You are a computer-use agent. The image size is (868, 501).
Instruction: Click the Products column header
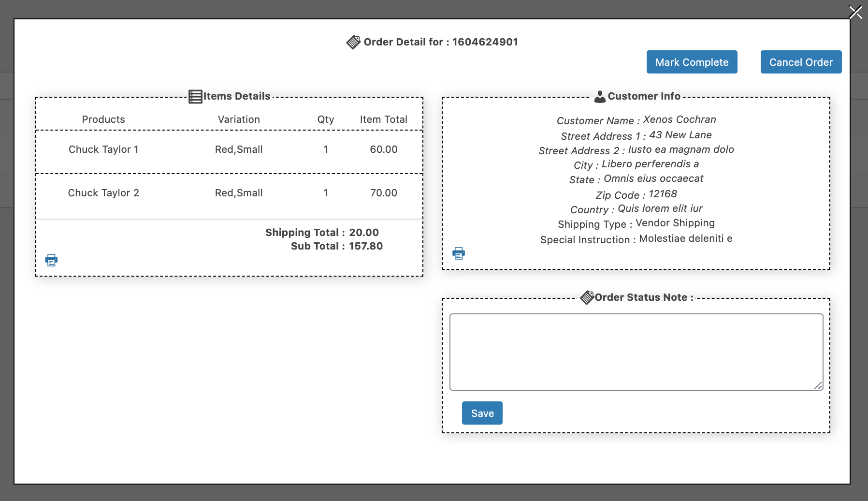[103, 119]
